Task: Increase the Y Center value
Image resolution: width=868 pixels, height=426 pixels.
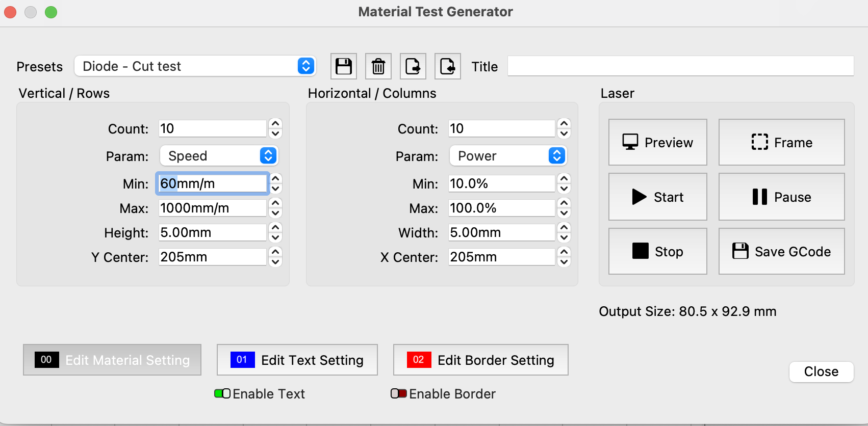Action: coord(275,252)
